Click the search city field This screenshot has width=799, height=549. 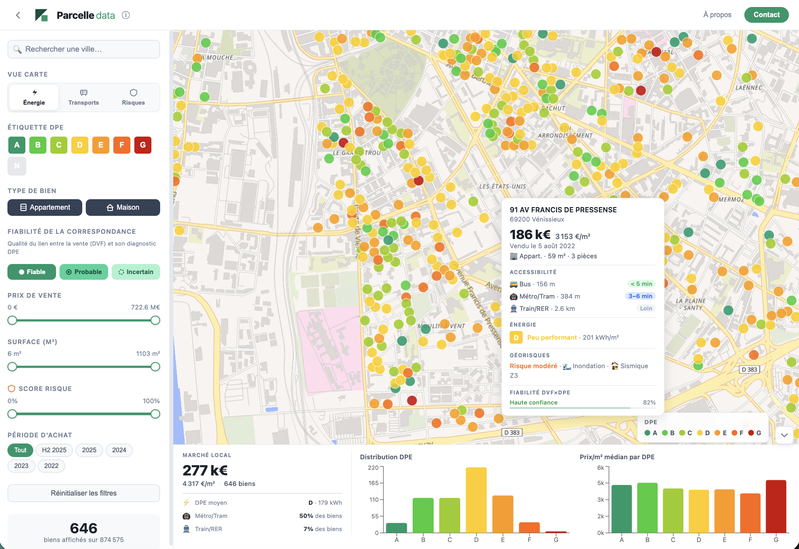84,49
